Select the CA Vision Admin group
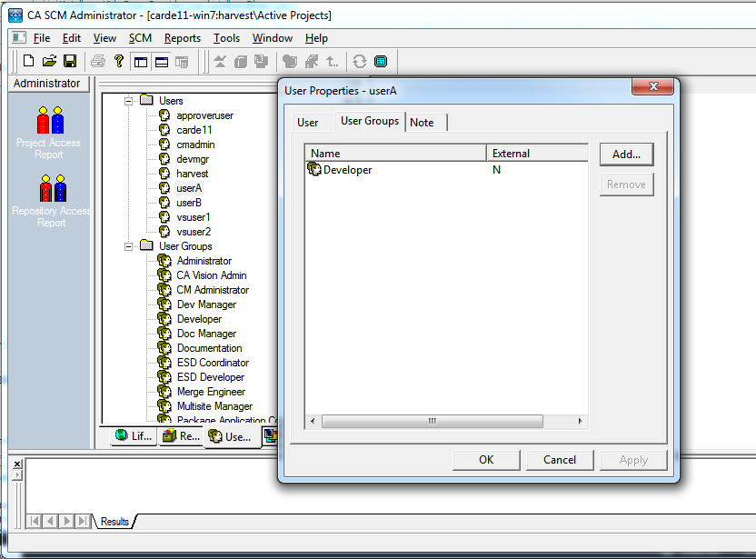The image size is (756, 559). coord(211,275)
